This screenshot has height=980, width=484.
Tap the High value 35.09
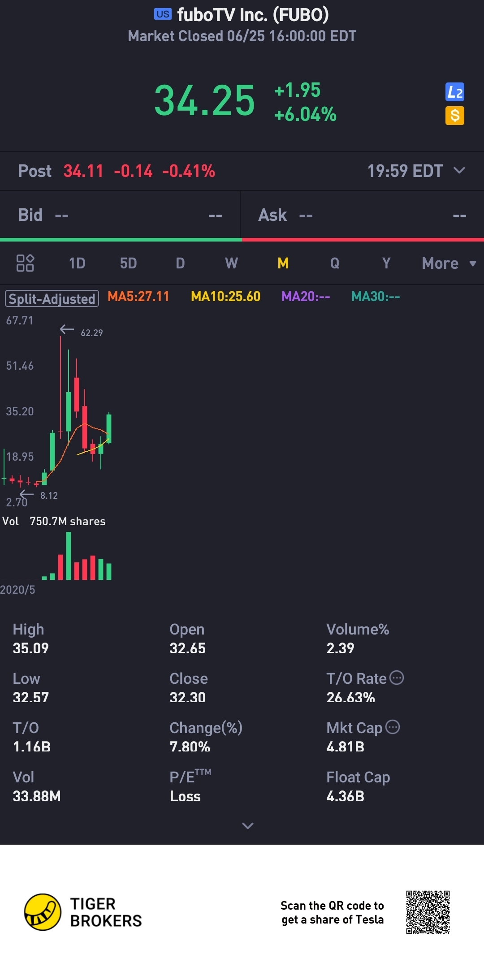[30, 648]
